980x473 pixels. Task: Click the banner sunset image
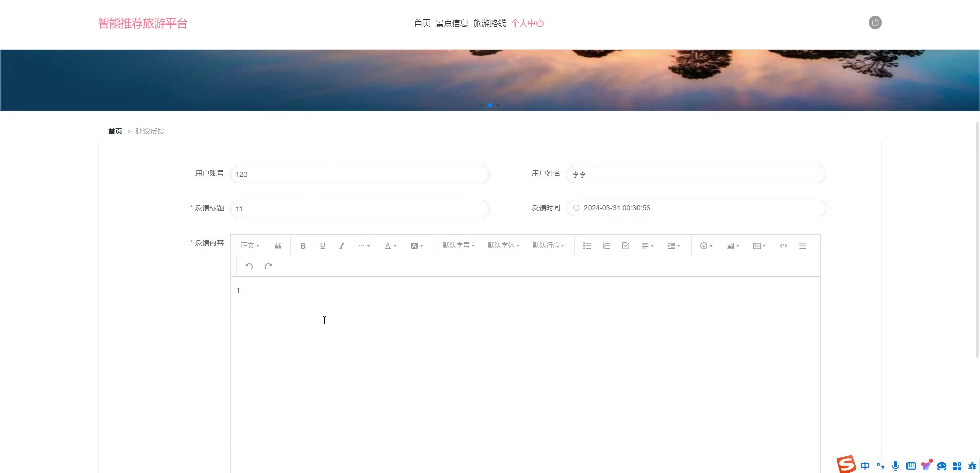click(490, 80)
